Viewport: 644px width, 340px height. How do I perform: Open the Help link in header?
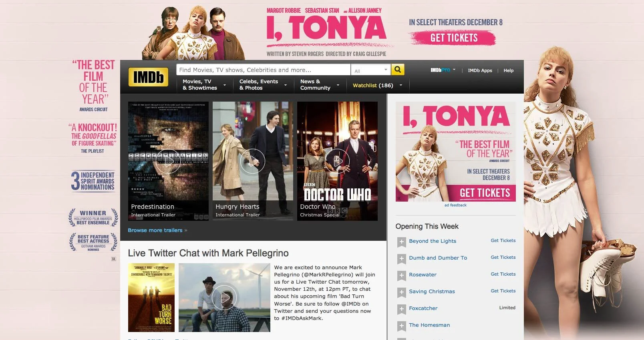tap(508, 70)
